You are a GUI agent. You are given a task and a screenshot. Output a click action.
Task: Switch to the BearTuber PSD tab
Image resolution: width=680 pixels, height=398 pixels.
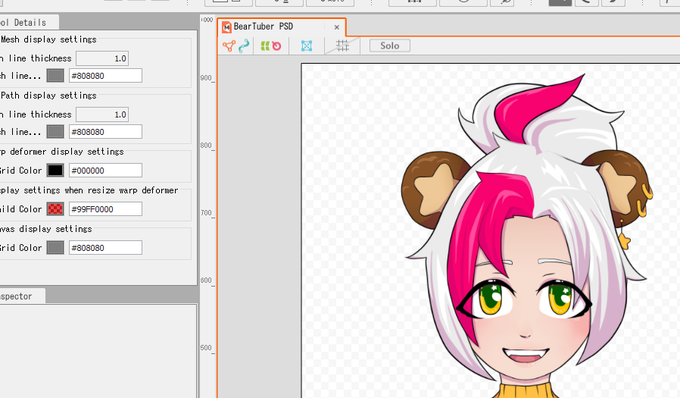point(281,27)
